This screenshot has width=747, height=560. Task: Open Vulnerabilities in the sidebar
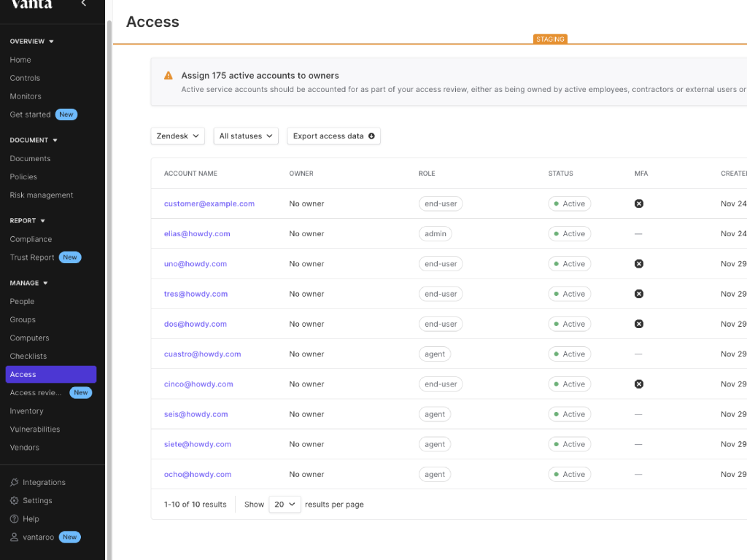pyautogui.click(x=35, y=429)
